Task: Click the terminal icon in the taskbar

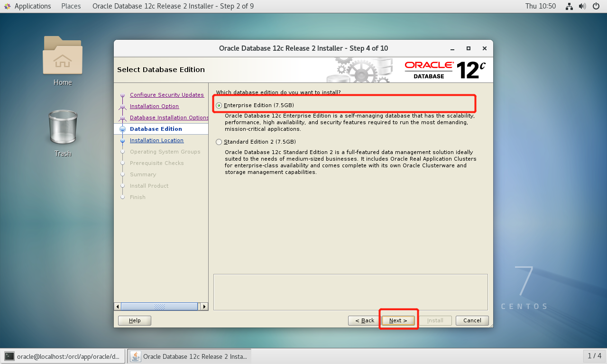Action: (x=9, y=356)
